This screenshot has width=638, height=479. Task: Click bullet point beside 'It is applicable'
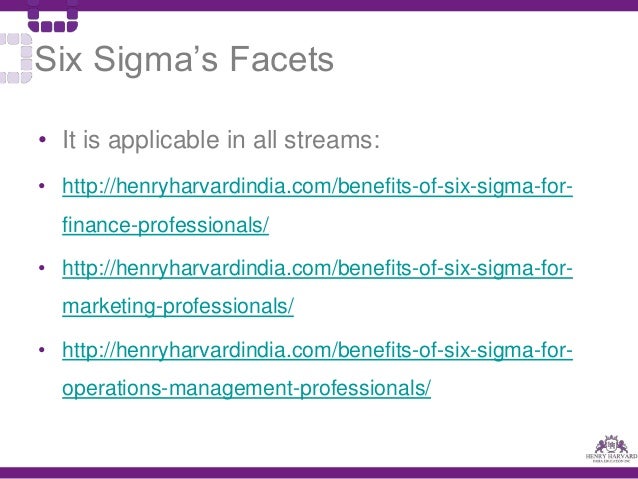tap(42, 140)
